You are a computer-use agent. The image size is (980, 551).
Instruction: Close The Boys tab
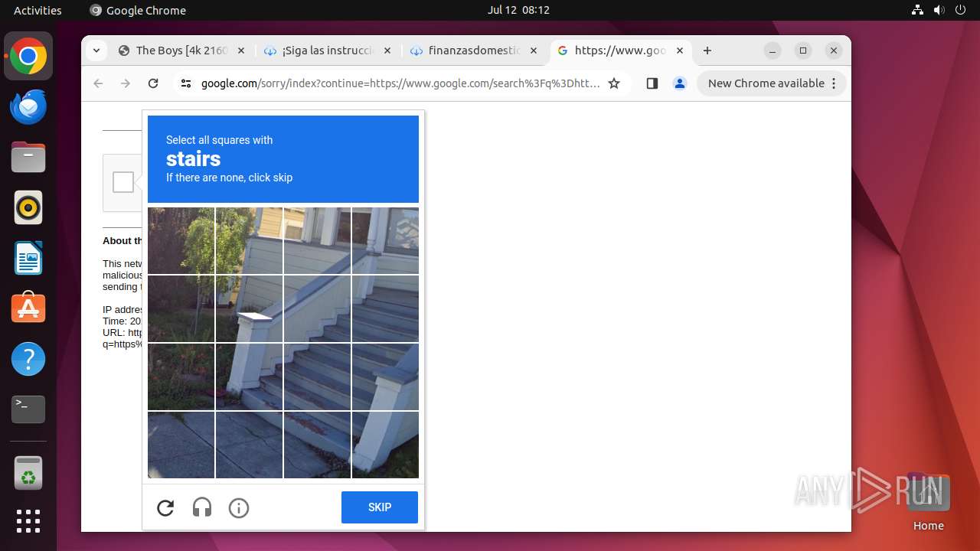pyautogui.click(x=240, y=51)
